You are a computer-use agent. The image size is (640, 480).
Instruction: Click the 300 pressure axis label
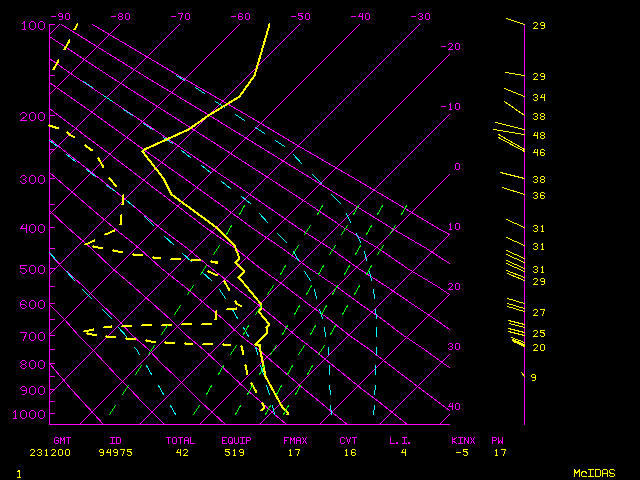point(33,179)
